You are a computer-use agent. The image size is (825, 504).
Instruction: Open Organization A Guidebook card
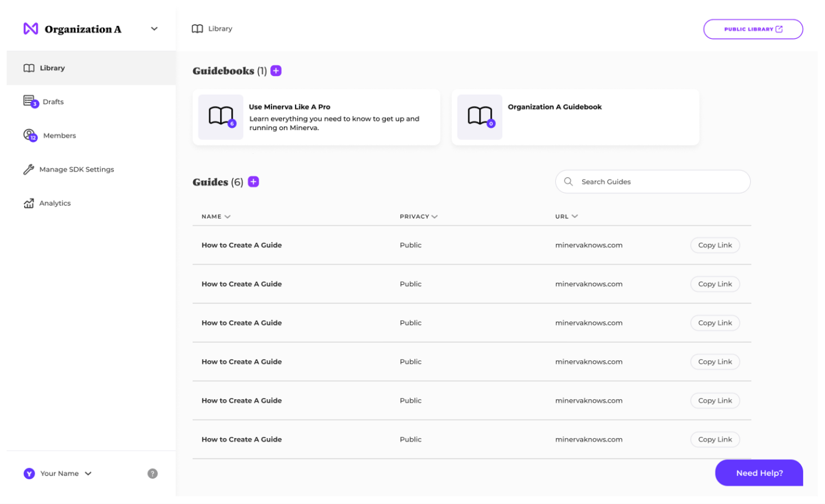pyautogui.click(x=576, y=117)
